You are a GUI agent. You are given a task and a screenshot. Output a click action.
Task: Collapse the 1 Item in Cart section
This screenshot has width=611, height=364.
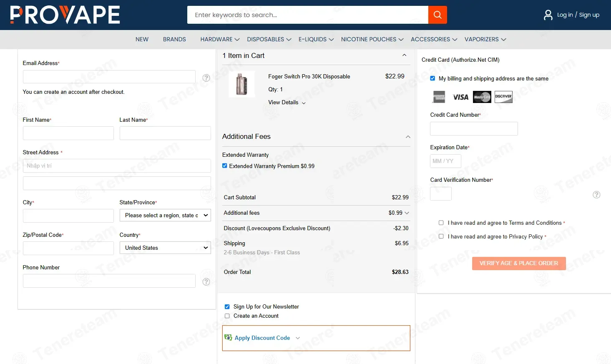pyautogui.click(x=404, y=55)
